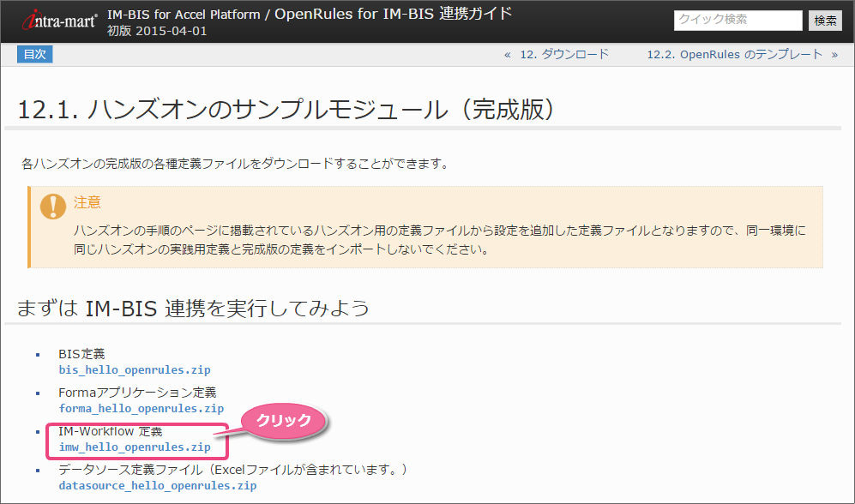Click the header title IM-BIS for Accel Platform
The width and height of the screenshot is (855, 504).
tap(184, 15)
